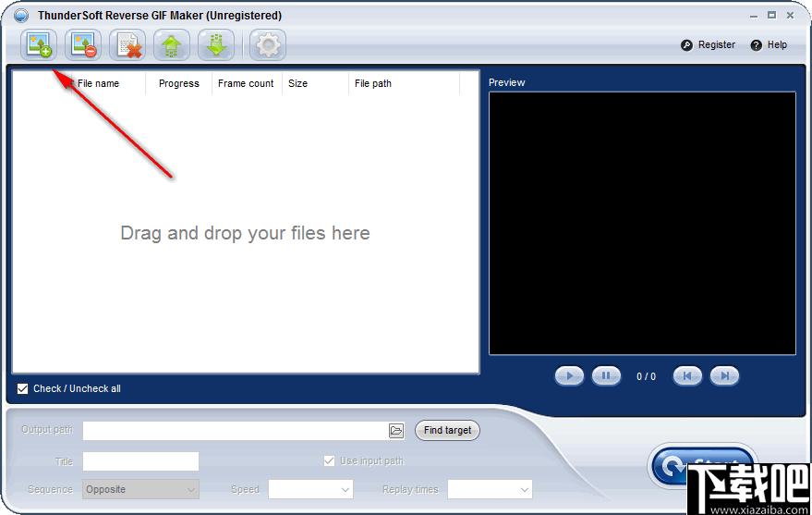Go to the next preview frame

(x=724, y=376)
